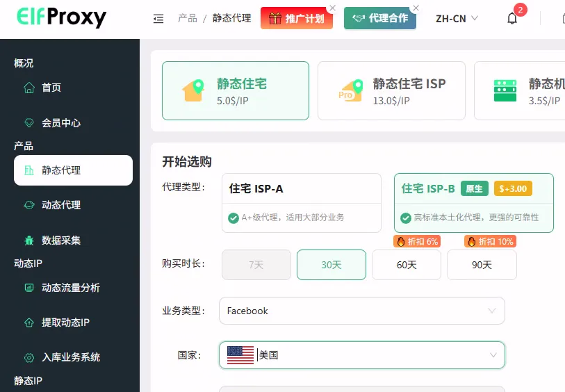565x392 pixels.
Task: Click the 首页 home icon in sidebar
Action: 29,88
